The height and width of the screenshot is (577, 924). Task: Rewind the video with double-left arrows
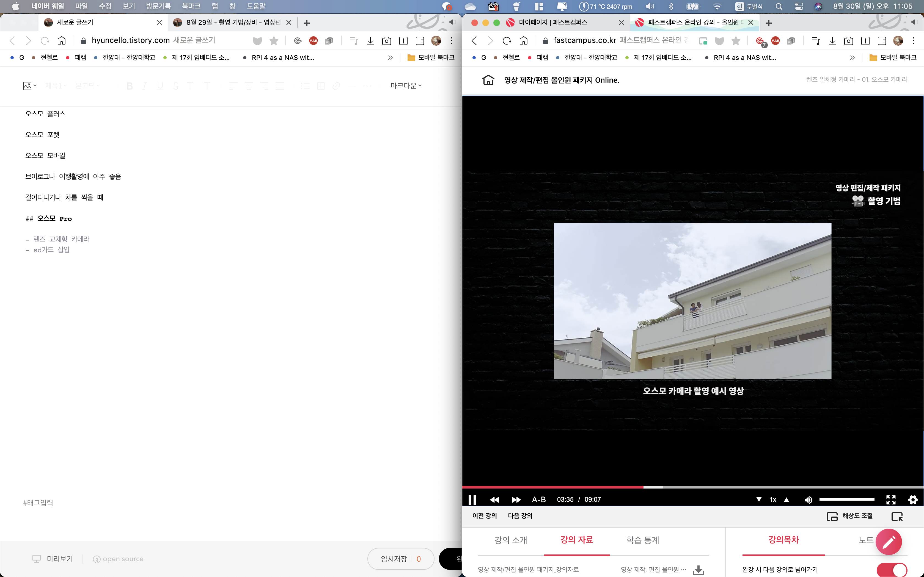(x=494, y=500)
